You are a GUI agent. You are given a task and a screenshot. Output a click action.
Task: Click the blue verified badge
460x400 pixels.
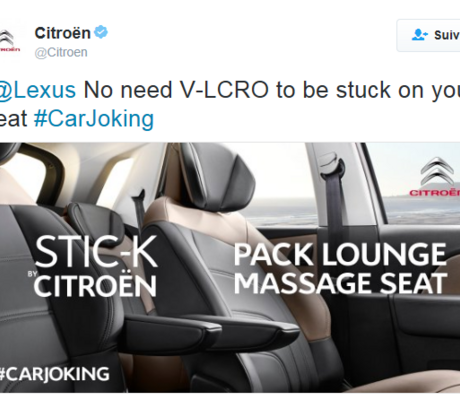pos(101,33)
